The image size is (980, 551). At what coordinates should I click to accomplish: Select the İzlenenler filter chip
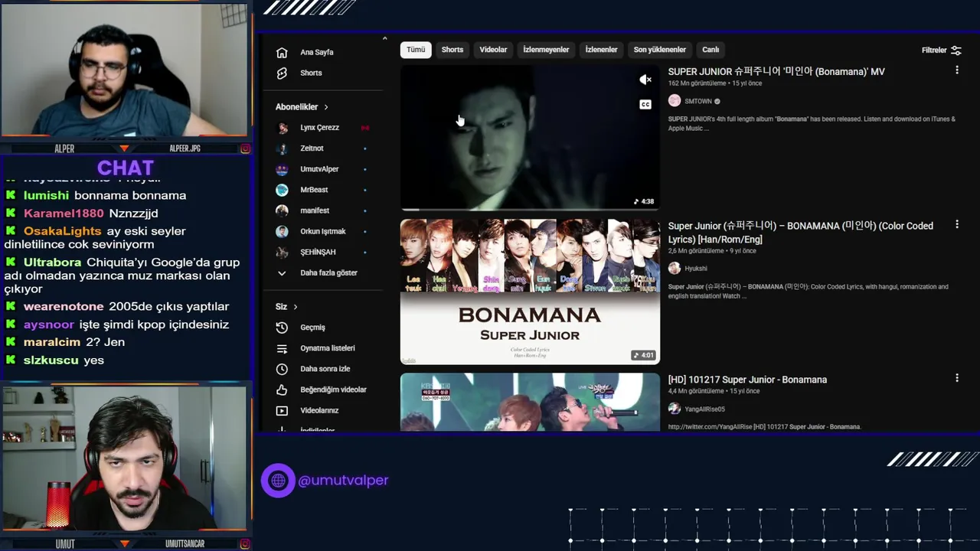point(601,50)
